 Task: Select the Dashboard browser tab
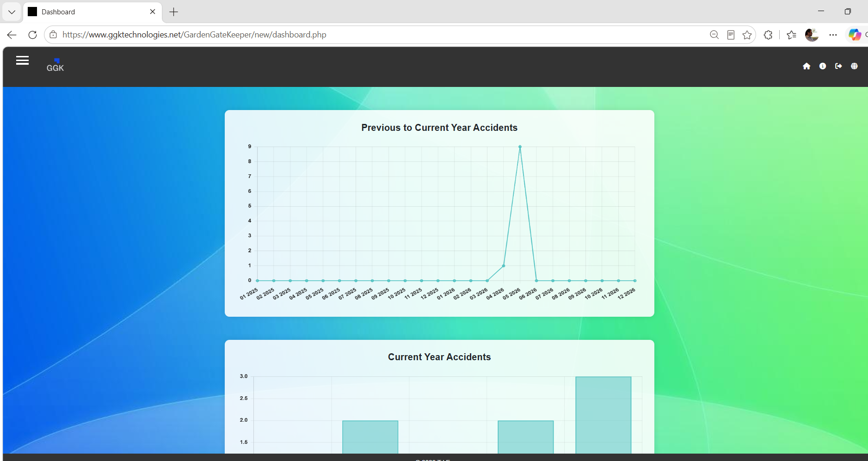(x=92, y=12)
